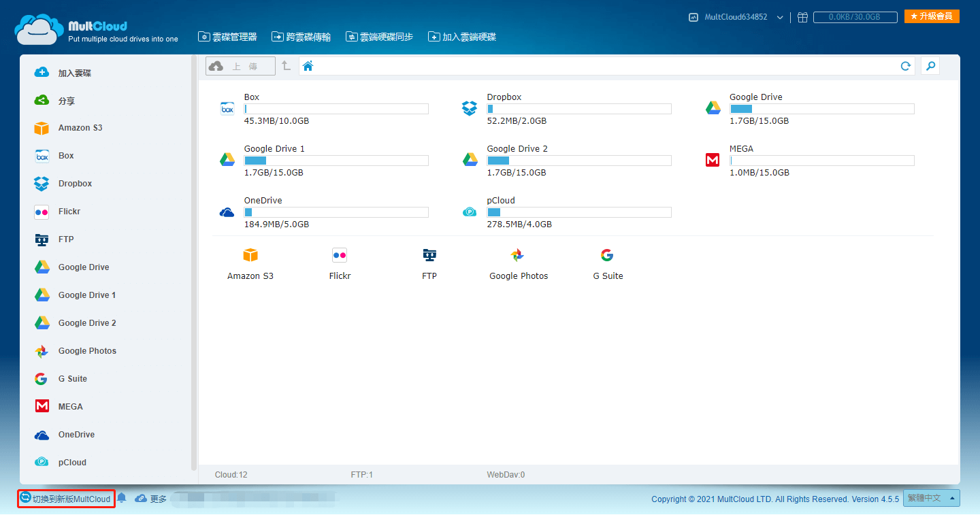Click the refresh icon in the path bar
This screenshot has height=515, width=980.
click(905, 66)
